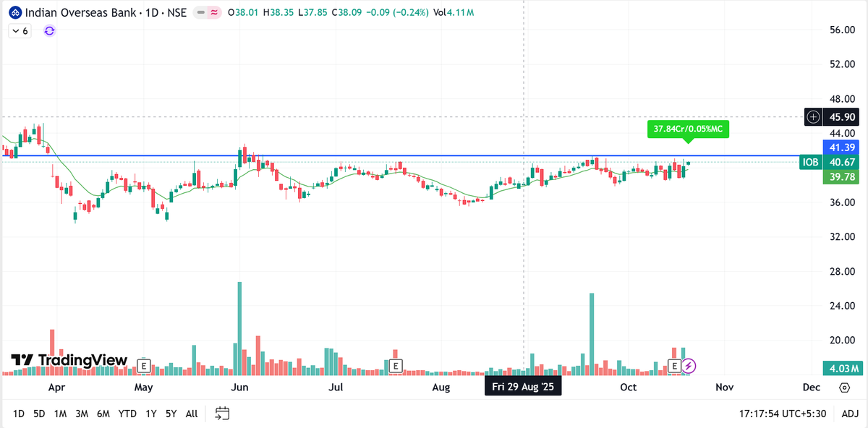Click the 56.00 price axis label
The height and width of the screenshot is (428, 868).
click(x=843, y=30)
